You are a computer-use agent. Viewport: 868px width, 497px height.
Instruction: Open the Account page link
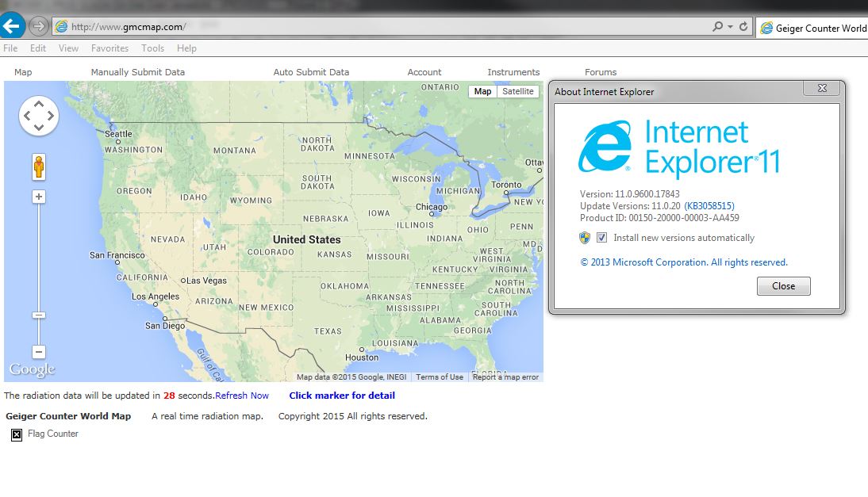(x=424, y=72)
